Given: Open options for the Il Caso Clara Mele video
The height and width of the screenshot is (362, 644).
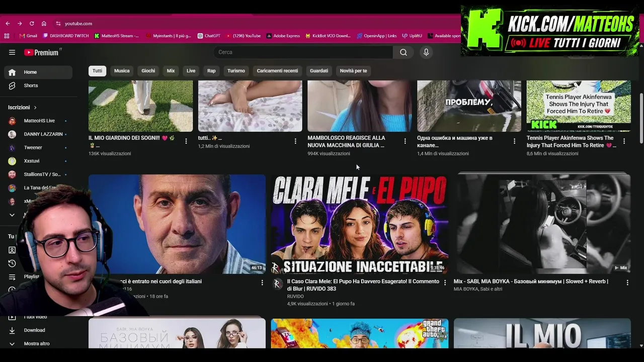Looking at the screenshot, I should point(445,283).
